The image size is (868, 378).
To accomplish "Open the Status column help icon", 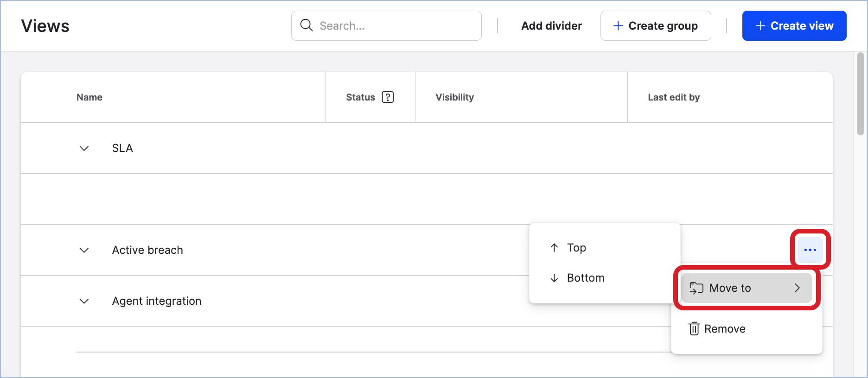I will [x=388, y=97].
